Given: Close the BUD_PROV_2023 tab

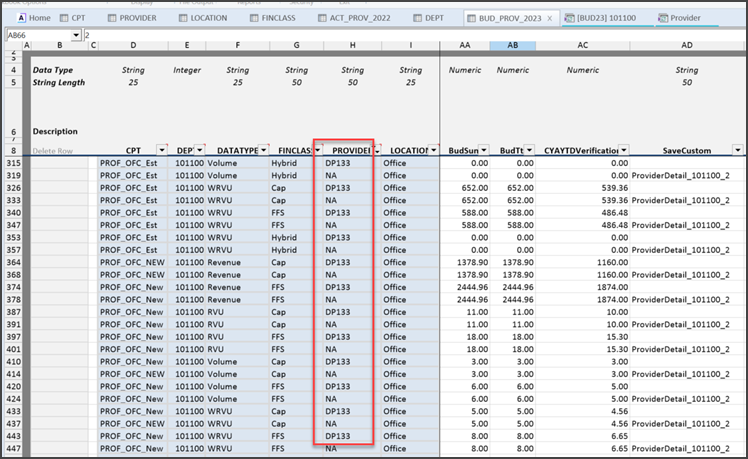Looking at the screenshot, I should coord(549,18).
